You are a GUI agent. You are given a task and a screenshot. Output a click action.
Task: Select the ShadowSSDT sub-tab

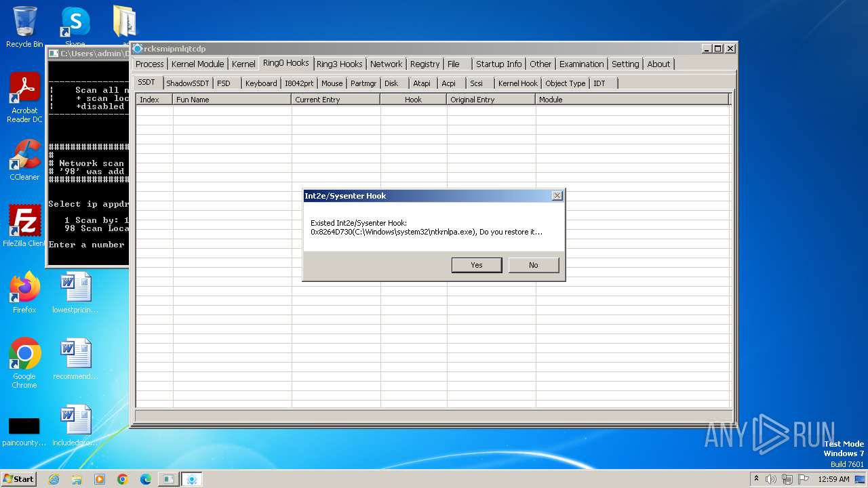(x=188, y=83)
